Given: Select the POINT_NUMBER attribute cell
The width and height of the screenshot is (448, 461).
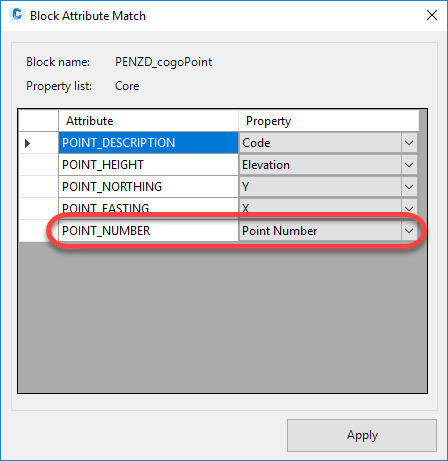Looking at the screenshot, I should click(x=148, y=231).
